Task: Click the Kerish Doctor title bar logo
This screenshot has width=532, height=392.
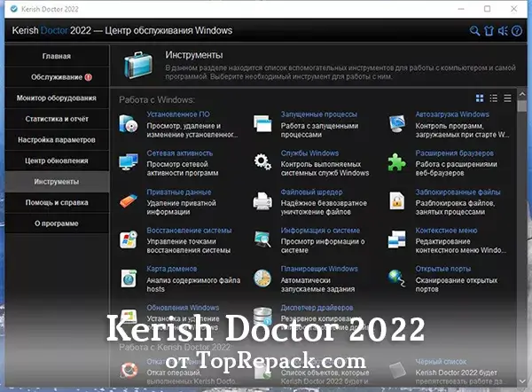Action: click(x=14, y=9)
